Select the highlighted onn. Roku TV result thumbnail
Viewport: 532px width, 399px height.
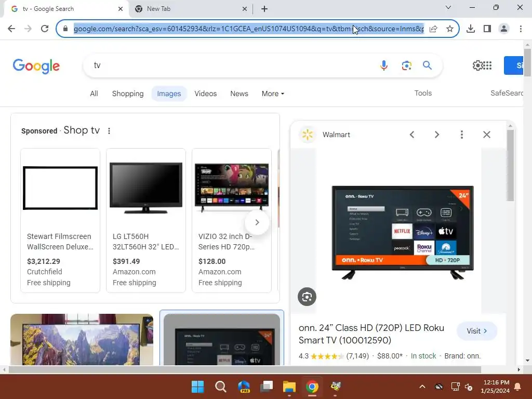click(x=222, y=339)
